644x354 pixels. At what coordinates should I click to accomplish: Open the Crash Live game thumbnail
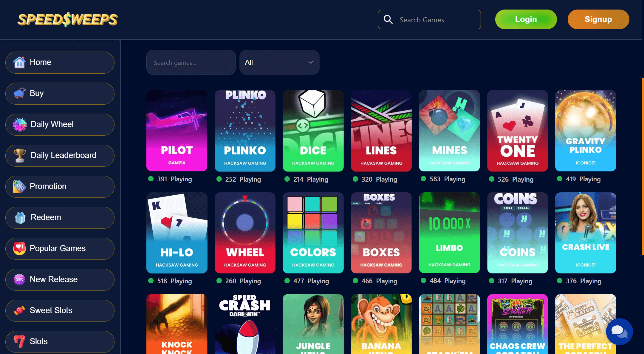(586, 233)
